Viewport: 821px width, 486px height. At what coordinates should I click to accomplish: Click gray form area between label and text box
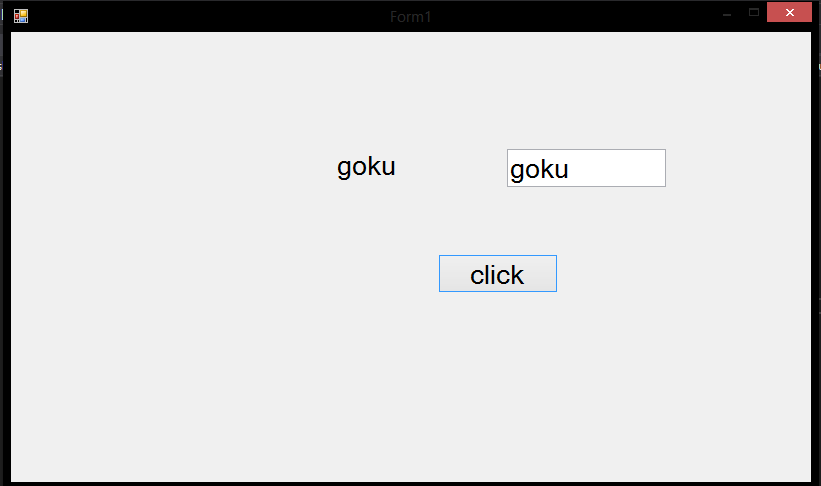coord(451,168)
